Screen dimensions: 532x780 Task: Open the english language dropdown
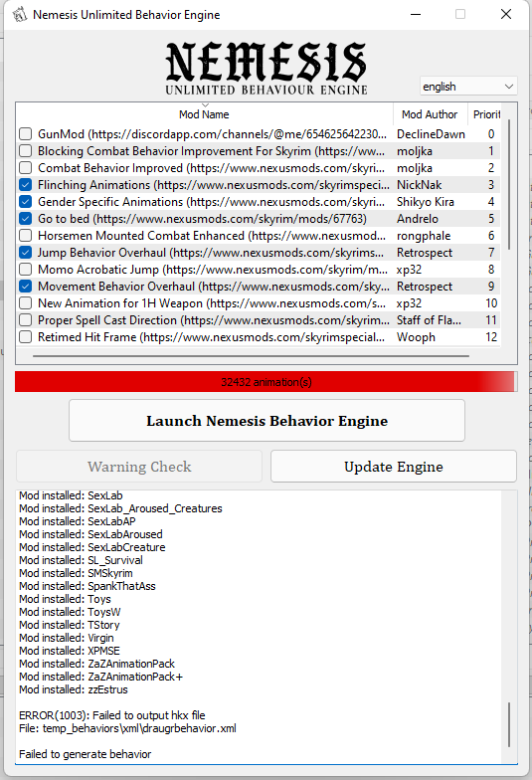pos(468,86)
